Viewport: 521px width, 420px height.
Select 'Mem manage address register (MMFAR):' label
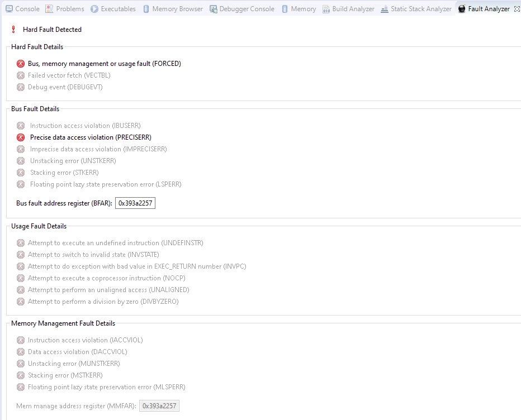click(x=76, y=405)
